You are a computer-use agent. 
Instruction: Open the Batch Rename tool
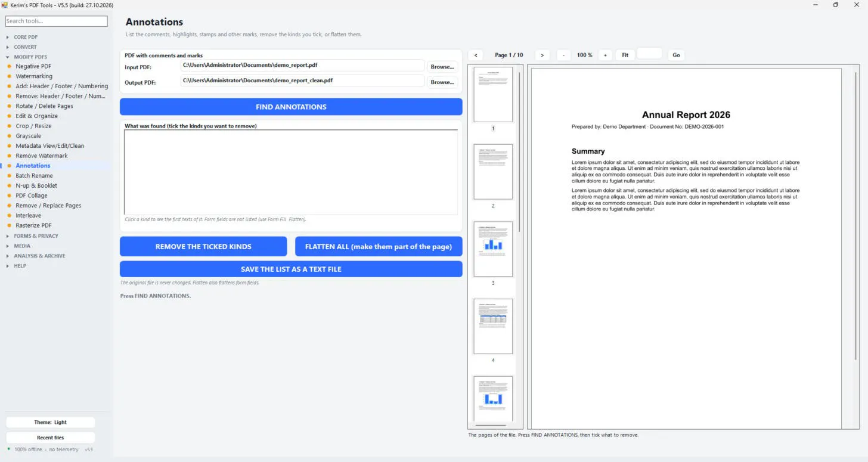[x=34, y=176]
